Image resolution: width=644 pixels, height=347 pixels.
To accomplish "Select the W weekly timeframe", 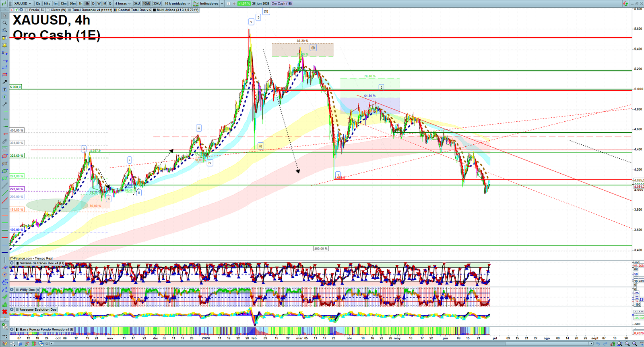I will (99, 4).
